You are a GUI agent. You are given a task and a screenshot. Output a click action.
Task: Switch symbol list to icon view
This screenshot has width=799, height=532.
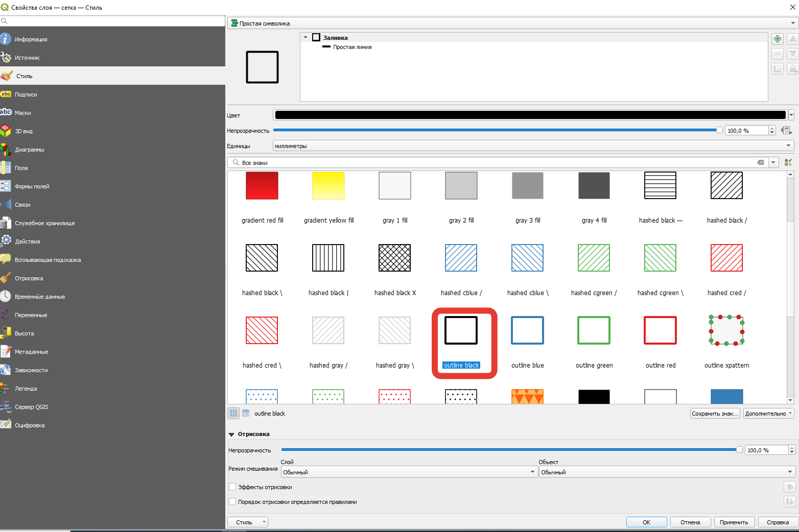(233, 414)
